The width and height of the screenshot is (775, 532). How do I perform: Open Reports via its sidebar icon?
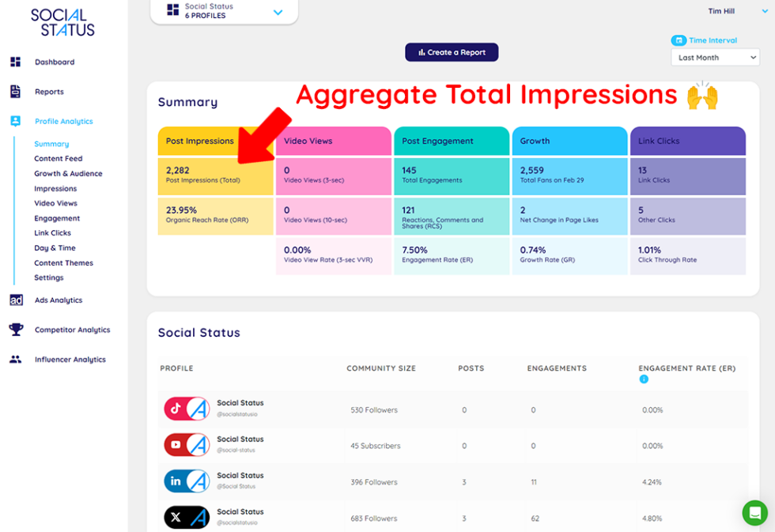[17, 92]
